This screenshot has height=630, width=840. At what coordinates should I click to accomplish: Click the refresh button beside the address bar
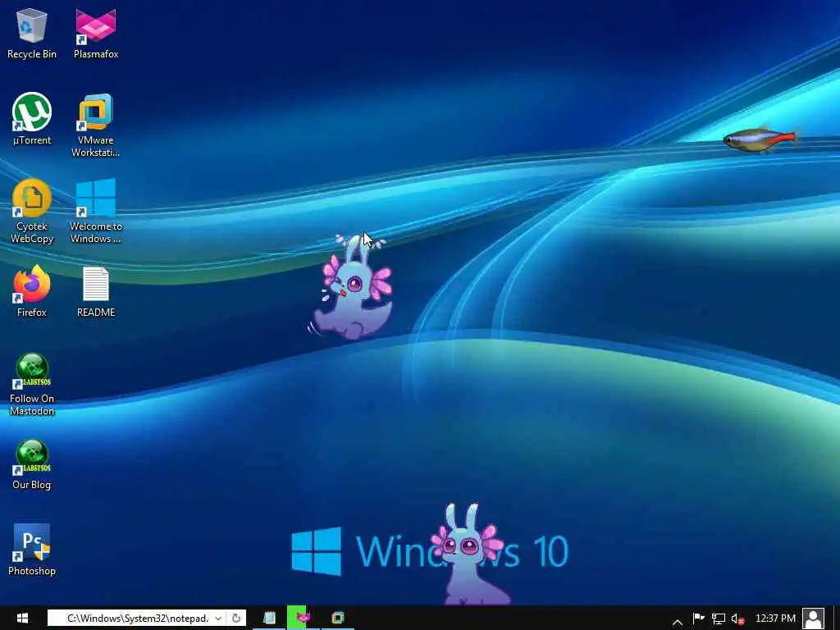point(235,619)
